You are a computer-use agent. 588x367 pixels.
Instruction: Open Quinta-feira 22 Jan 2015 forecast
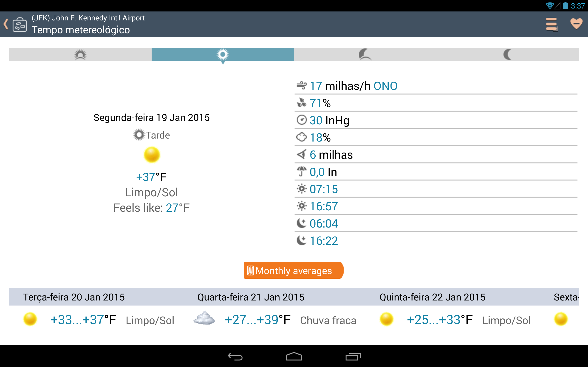(x=432, y=297)
